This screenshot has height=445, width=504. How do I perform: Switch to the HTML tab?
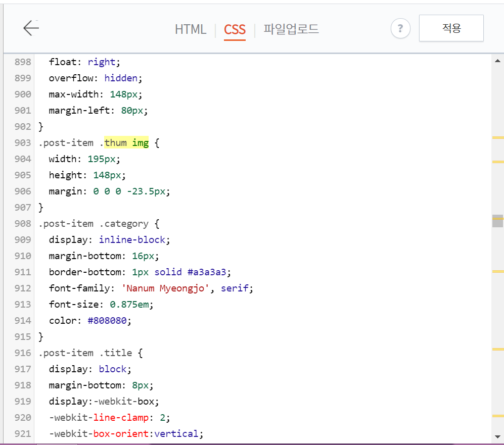click(191, 29)
